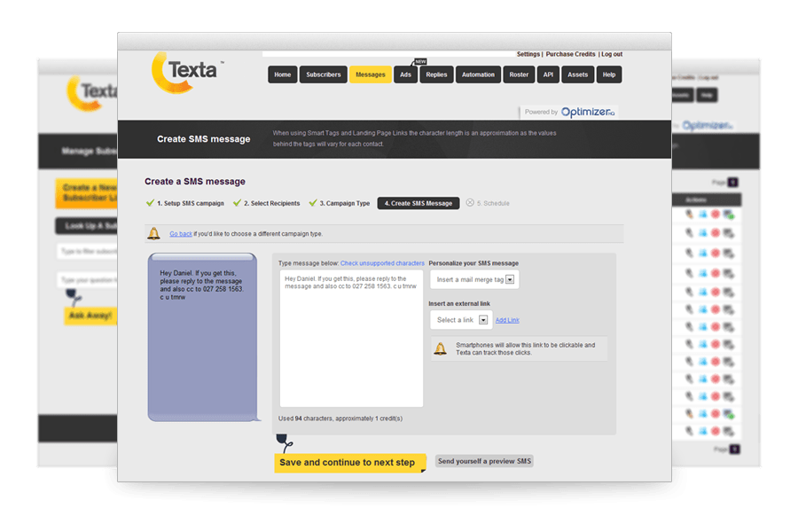
Task: Click the Ask Away! button in the left background window
Action: click(90, 316)
